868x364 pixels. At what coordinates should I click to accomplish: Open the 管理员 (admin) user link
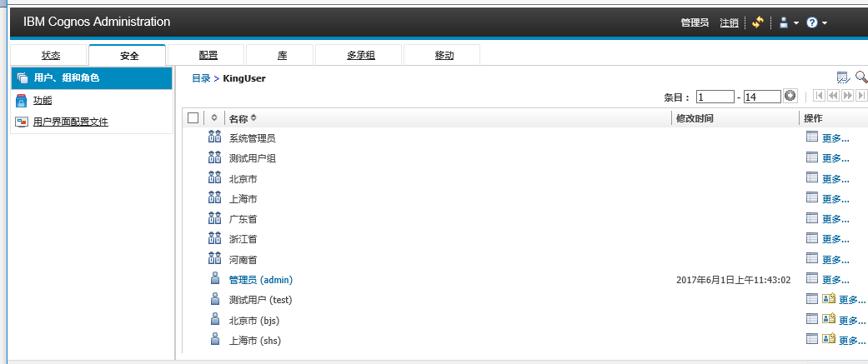click(261, 280)
